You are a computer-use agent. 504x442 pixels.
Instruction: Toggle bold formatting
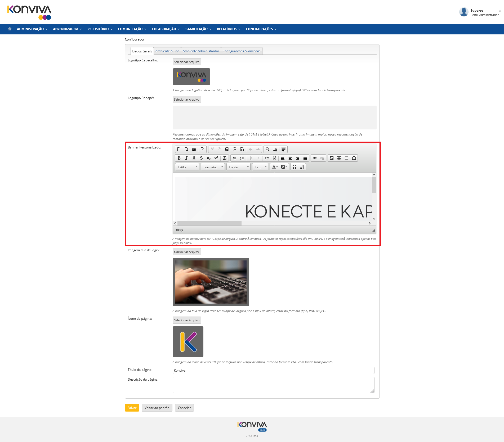coord(179,158)
